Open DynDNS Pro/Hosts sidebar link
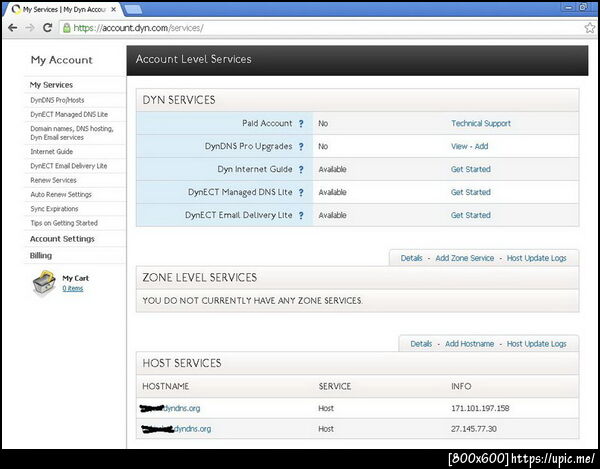Image resolution: width=600 pixels, height=469 pixels. [57, 100]
